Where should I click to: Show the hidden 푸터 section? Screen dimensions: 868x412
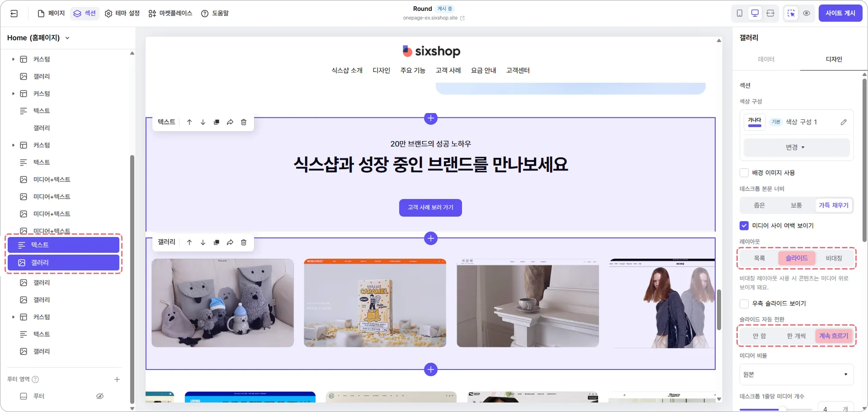click(100, 396)
